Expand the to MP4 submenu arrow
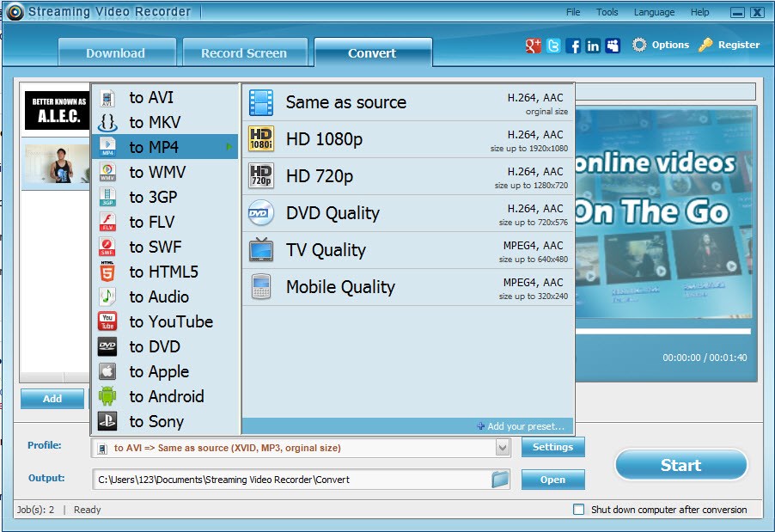Image resolution: width=775 pixels, height=532 pixels. tap(229, 147)
